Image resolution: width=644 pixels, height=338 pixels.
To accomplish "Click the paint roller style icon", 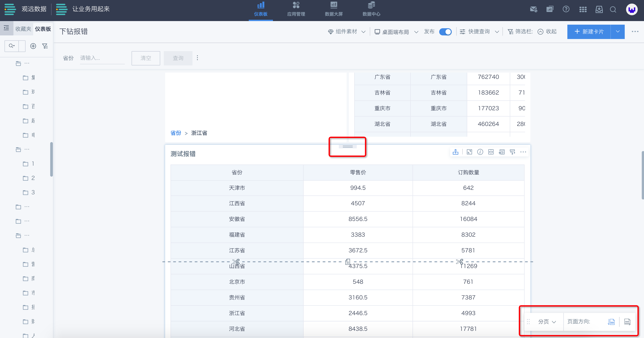I will pyautogui.click(x=512, y=152).
